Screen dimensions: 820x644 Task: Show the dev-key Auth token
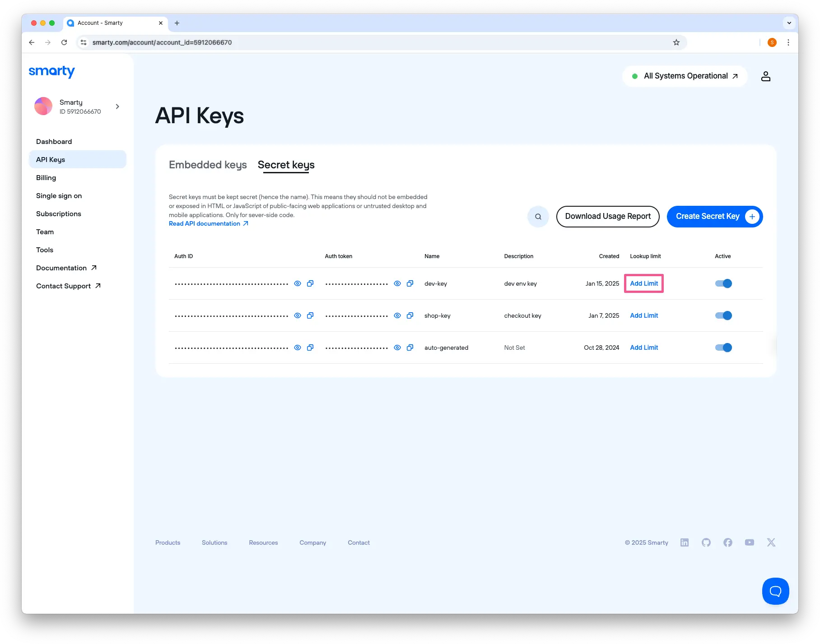397,283
